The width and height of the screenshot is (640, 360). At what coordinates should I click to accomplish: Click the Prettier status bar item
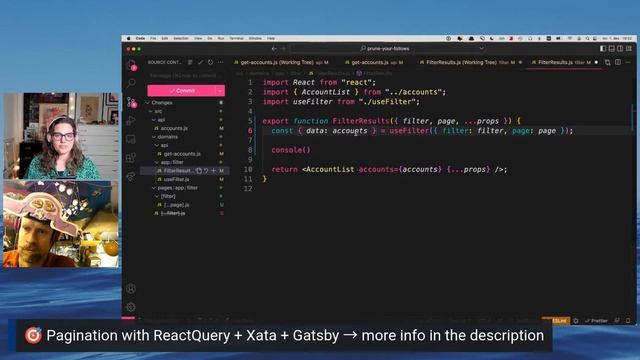596,321
